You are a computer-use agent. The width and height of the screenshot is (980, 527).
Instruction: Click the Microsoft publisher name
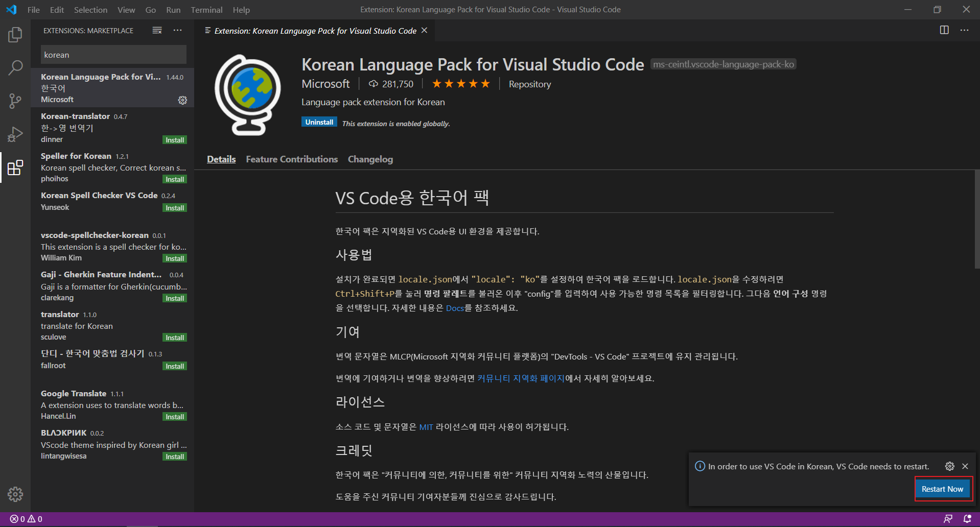[325, 84]
